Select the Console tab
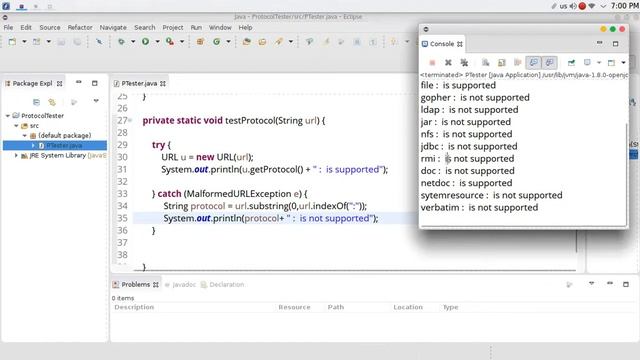640x360 pixels. tap(442, 44)
